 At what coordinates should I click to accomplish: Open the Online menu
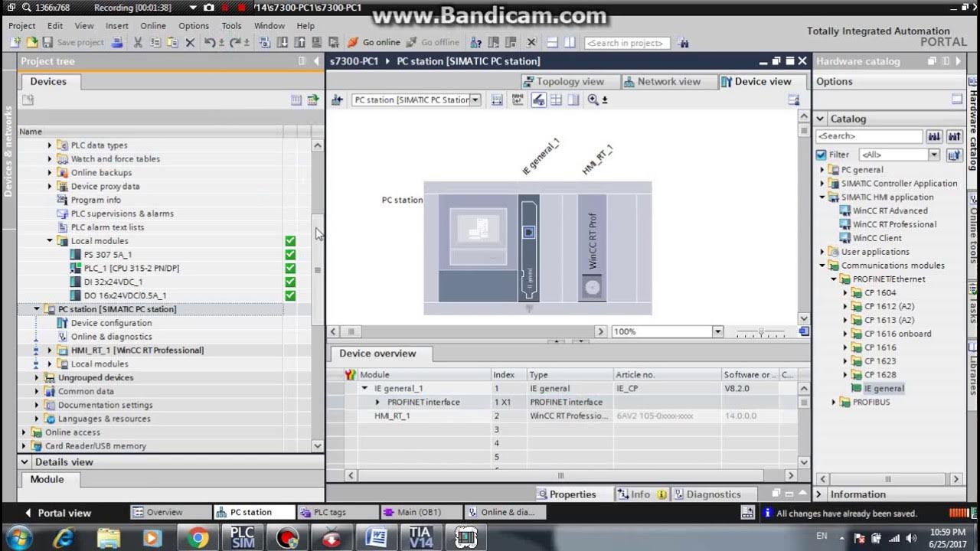coord(153,25)
